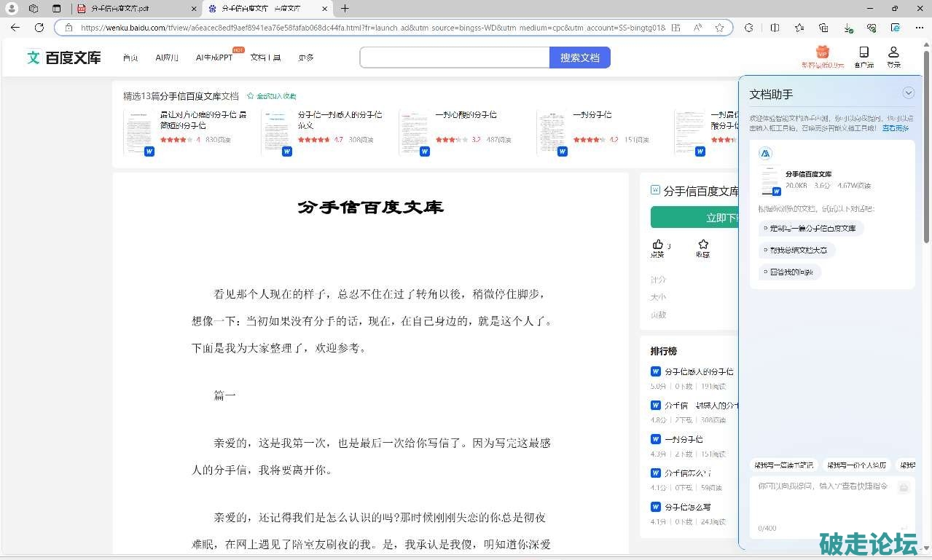
Task: Open the 更多 navigation menu
Action: (306, 58)
